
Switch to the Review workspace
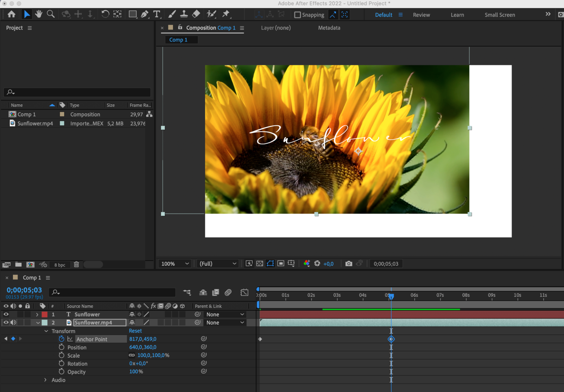(x=421, y=15)
